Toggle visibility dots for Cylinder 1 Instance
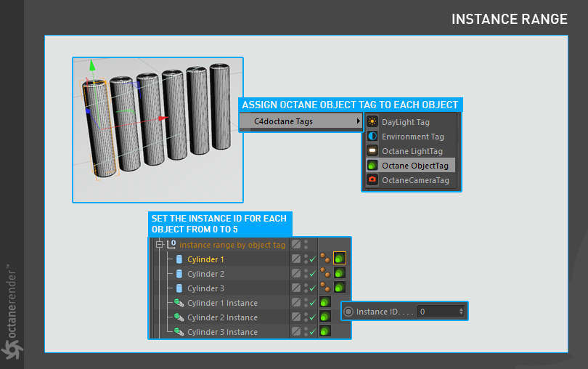Viewport: 588px width, 369px height. click(x=306, y=303)
